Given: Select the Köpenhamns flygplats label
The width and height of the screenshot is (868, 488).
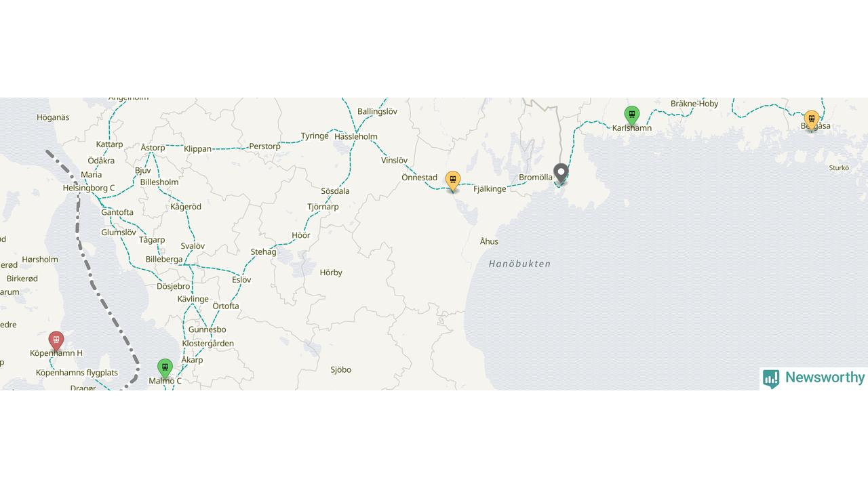Looking at the screenshot, I should 77,373.
